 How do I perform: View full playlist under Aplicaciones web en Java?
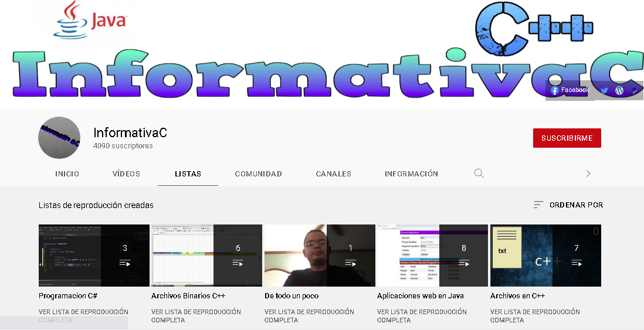[x=422, y=315]
